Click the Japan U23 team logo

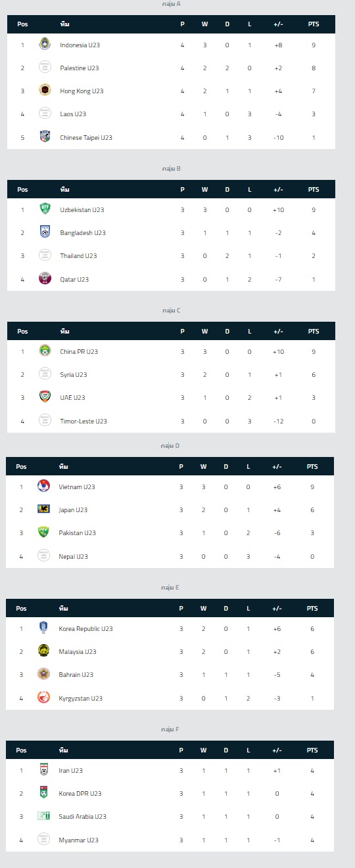[43, 510]
